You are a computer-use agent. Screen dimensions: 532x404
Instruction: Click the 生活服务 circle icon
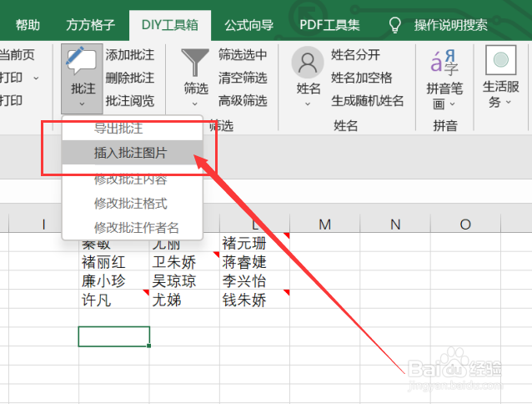[501, 60]
